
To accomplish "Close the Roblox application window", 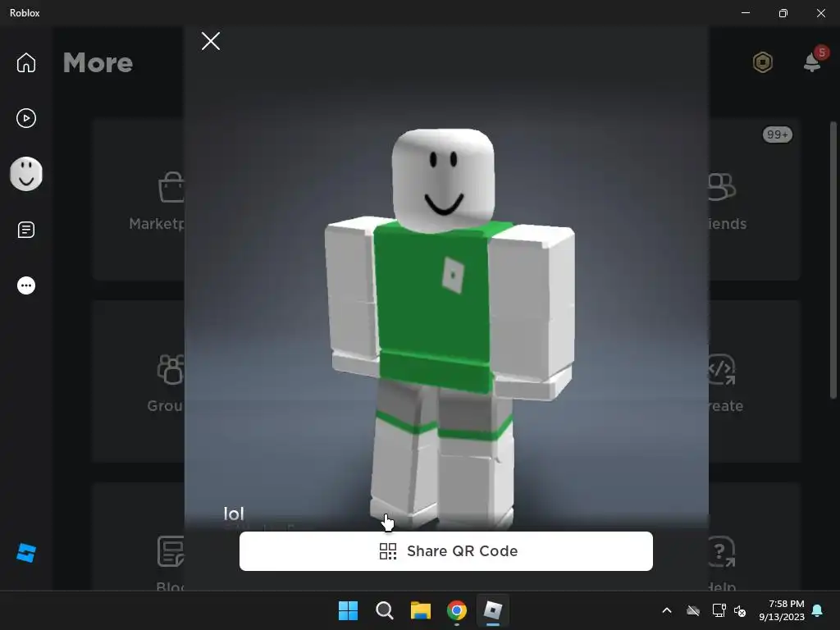I will [820, 13].
